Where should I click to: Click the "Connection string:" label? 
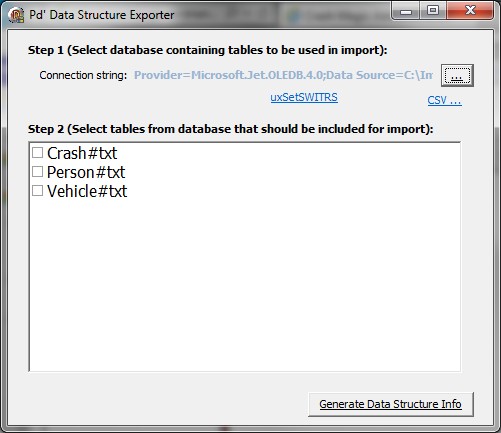point(83,75)
